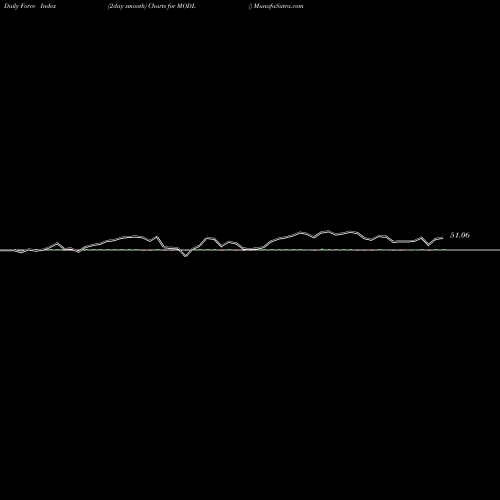
Task: Click the final sharp dip before the endpoint
Action: click(x=429, y=245)
